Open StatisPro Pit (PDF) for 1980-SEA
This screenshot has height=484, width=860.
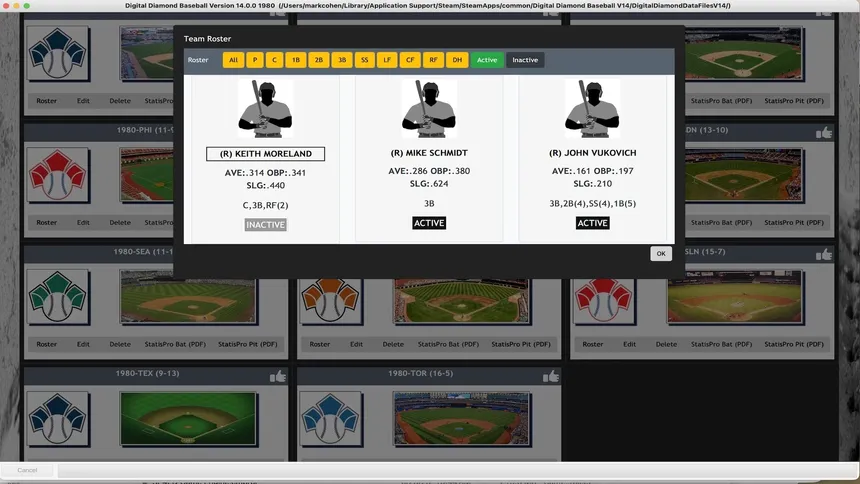pyautogui.click(x=248, y=344)
